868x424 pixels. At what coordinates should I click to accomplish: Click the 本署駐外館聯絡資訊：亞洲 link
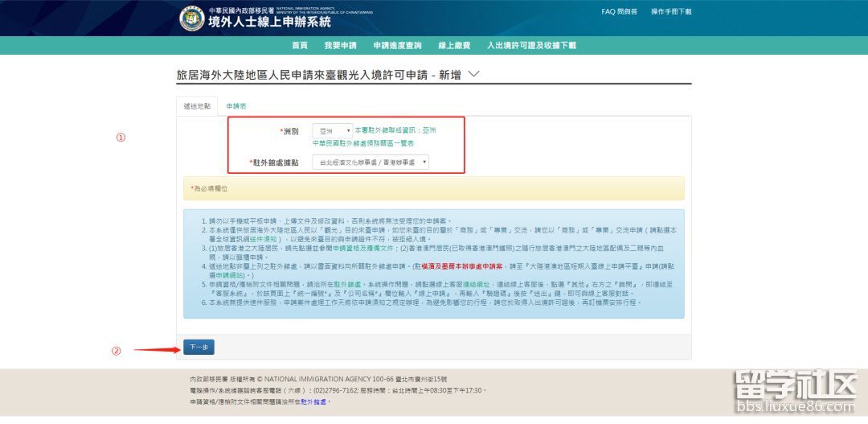[395, 130]
